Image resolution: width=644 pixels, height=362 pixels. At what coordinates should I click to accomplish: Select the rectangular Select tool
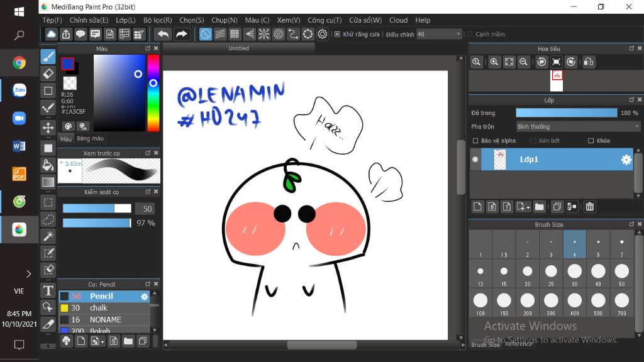point(48,202)
